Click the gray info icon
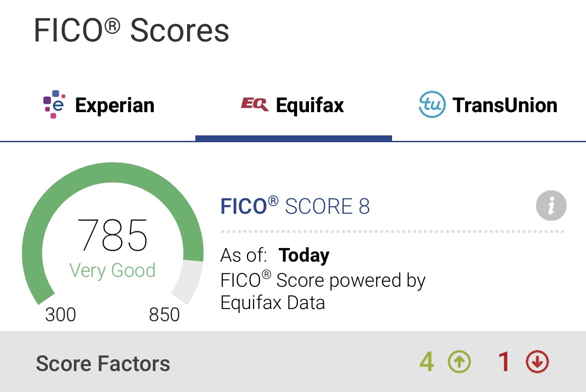The height and width of the screenshot is (392, 586). [551, 206]
